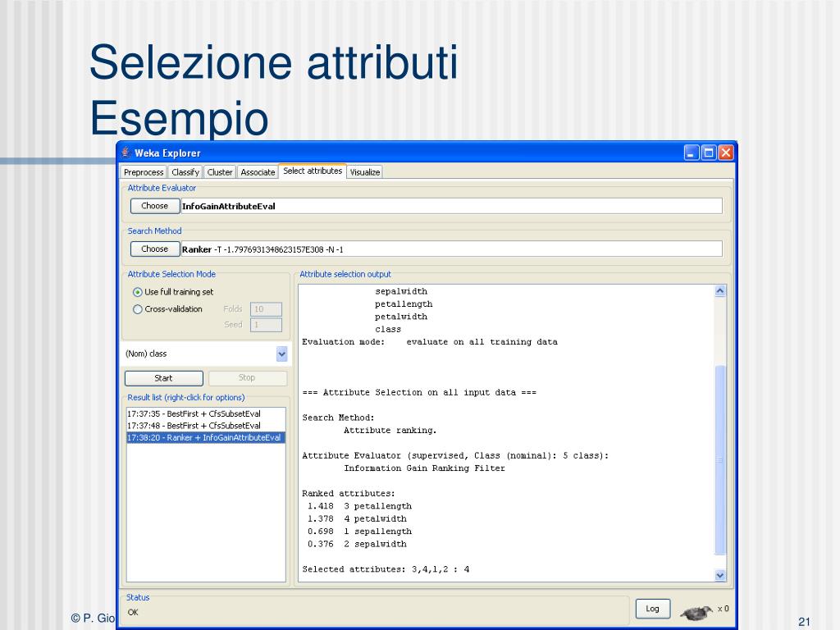Click the 'Selected attributes: 3,4,1,2 : 4' line

point(386,569)
